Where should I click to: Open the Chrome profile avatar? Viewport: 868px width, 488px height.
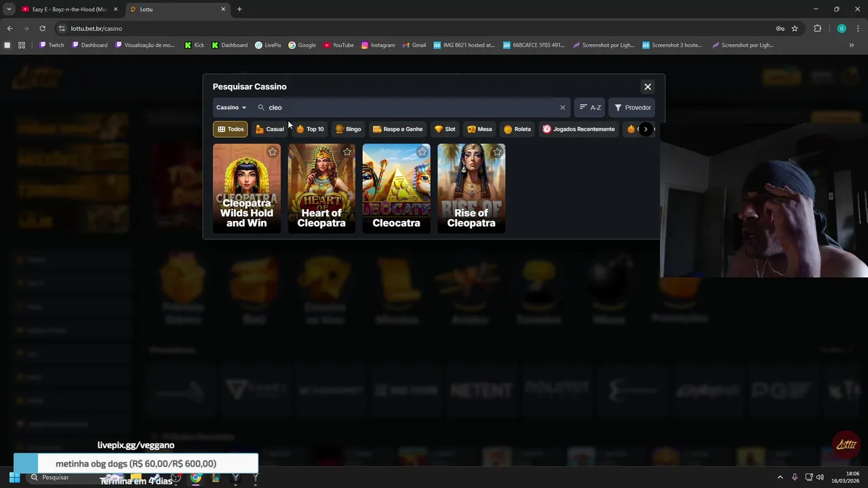coord(842,28)
